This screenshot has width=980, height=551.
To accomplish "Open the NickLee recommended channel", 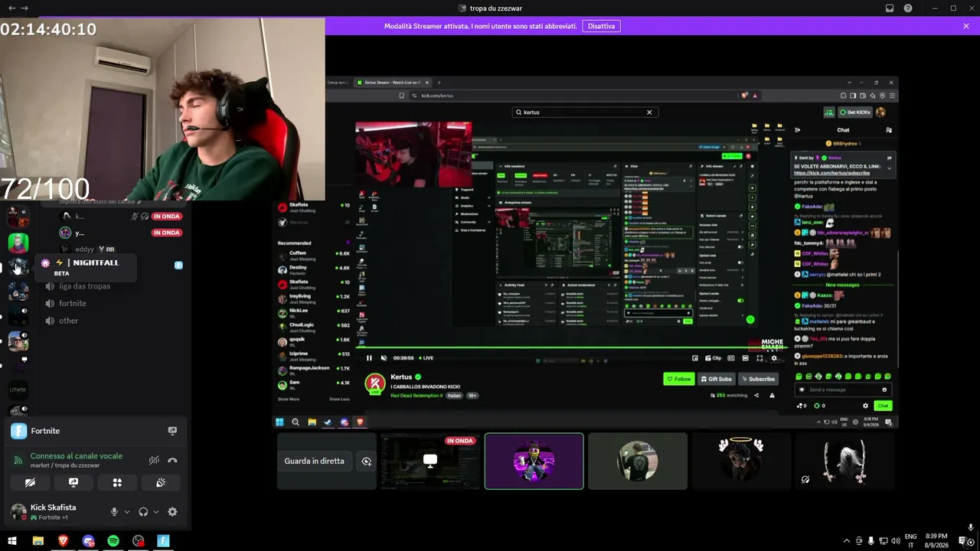I will pos(314,312).
